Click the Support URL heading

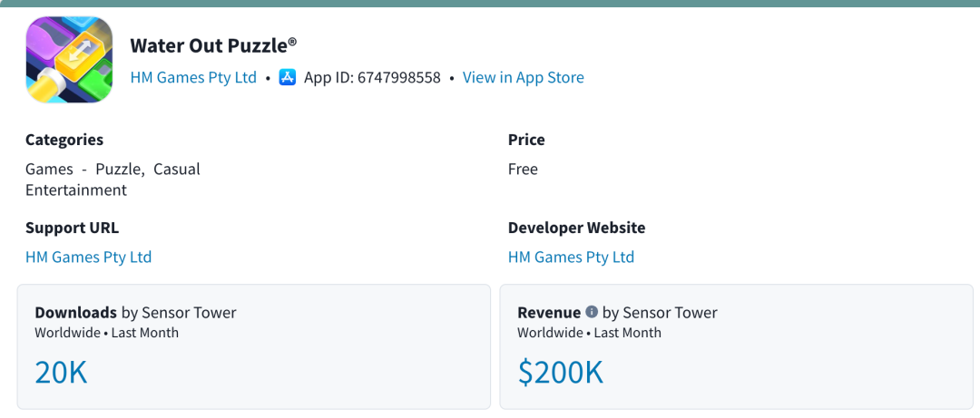(x=72, y=228)
